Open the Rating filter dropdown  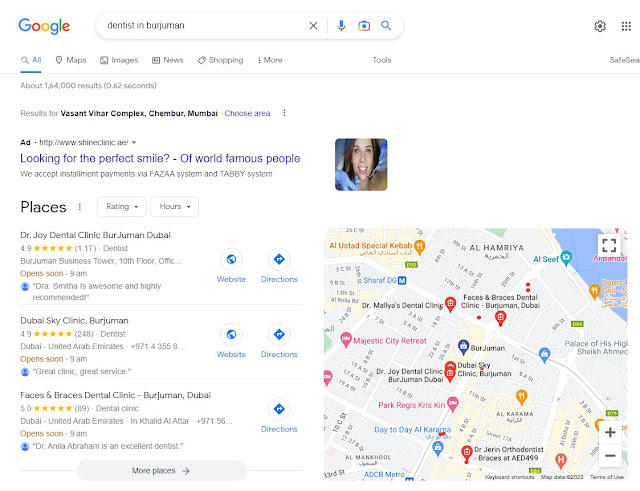(x=122, y=207)
